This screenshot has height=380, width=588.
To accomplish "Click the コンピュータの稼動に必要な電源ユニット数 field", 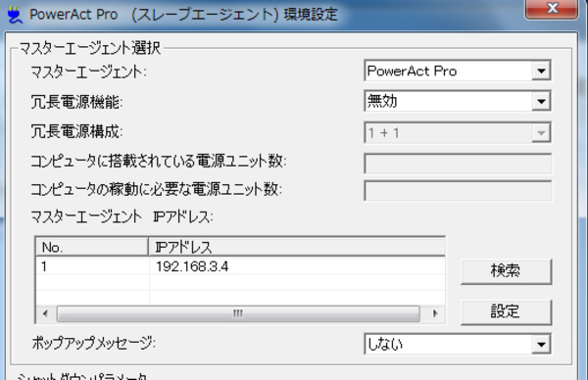I will [458, 191].
